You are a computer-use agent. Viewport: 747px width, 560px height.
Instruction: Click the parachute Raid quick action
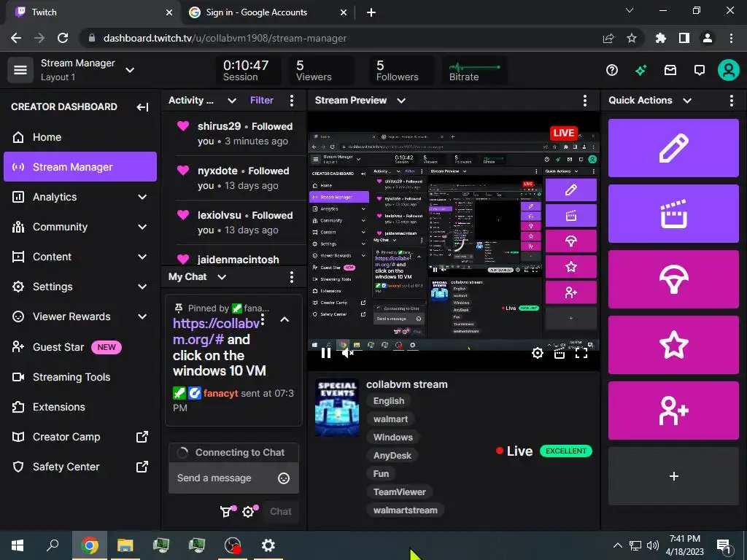(x=673, y=279)
